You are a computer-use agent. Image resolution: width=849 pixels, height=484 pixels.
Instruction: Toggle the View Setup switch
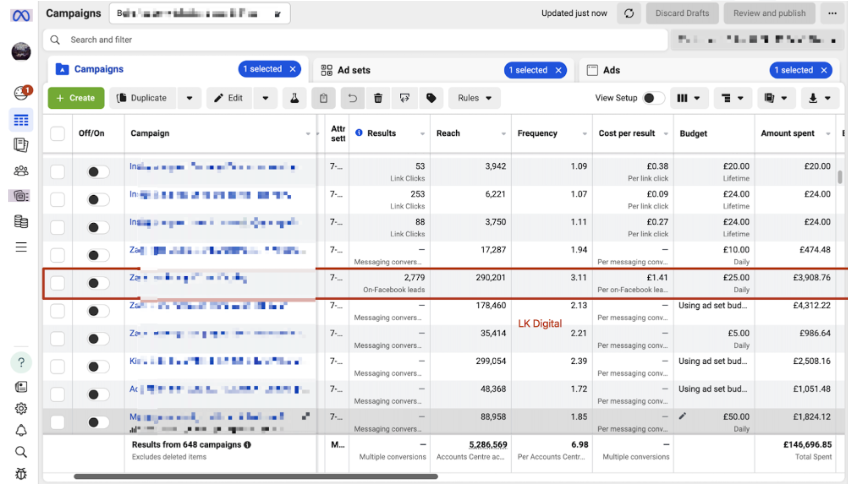click(653, 98)
